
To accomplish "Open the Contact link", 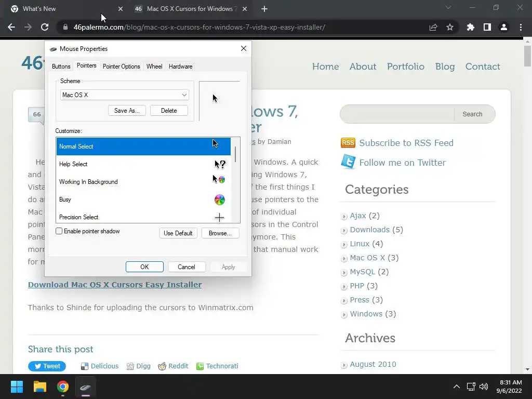I will coord(483,66).
